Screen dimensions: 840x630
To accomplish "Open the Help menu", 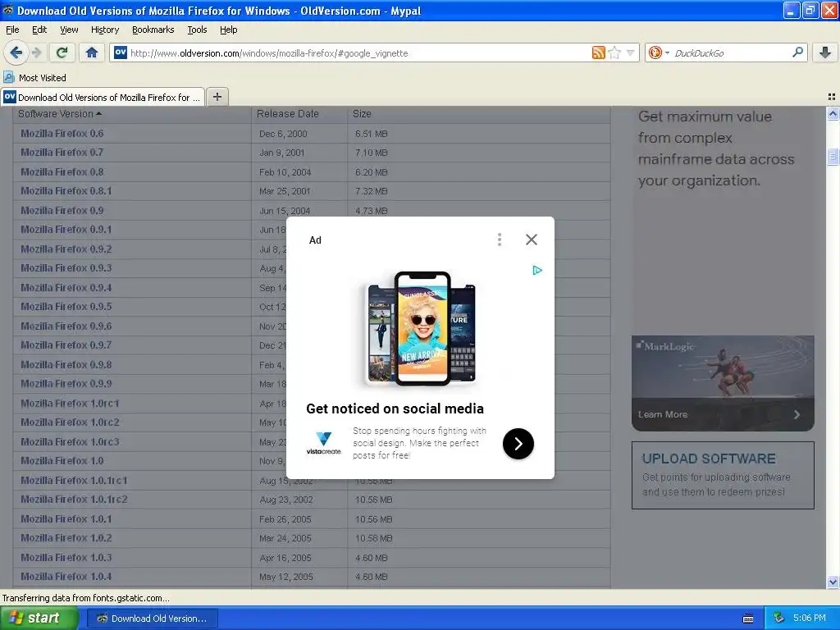I will 228,30.
